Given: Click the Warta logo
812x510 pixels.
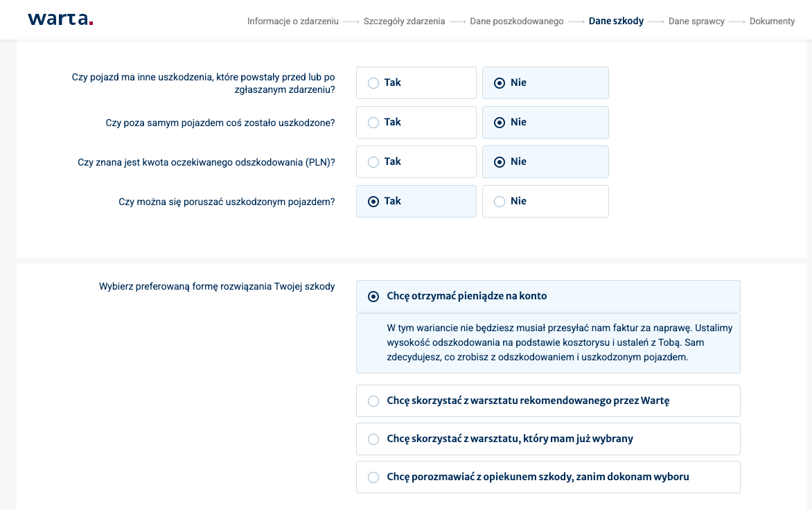Looking at the screenshot, I should [x=60, y=19].
